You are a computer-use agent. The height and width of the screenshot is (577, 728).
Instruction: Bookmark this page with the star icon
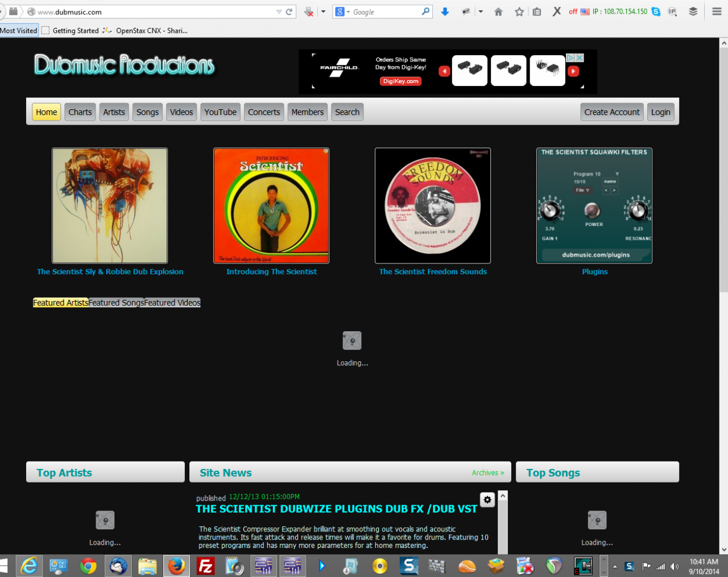click(x=519, y=11)
